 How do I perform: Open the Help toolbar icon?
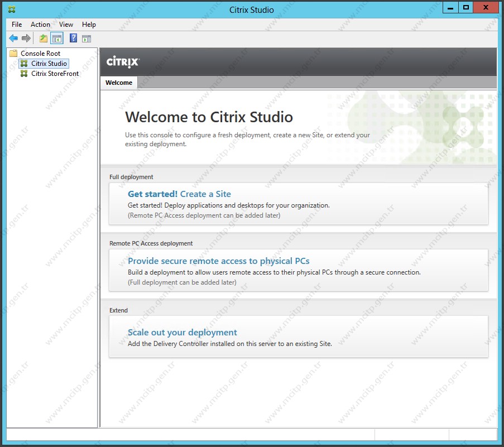point(73,39)
